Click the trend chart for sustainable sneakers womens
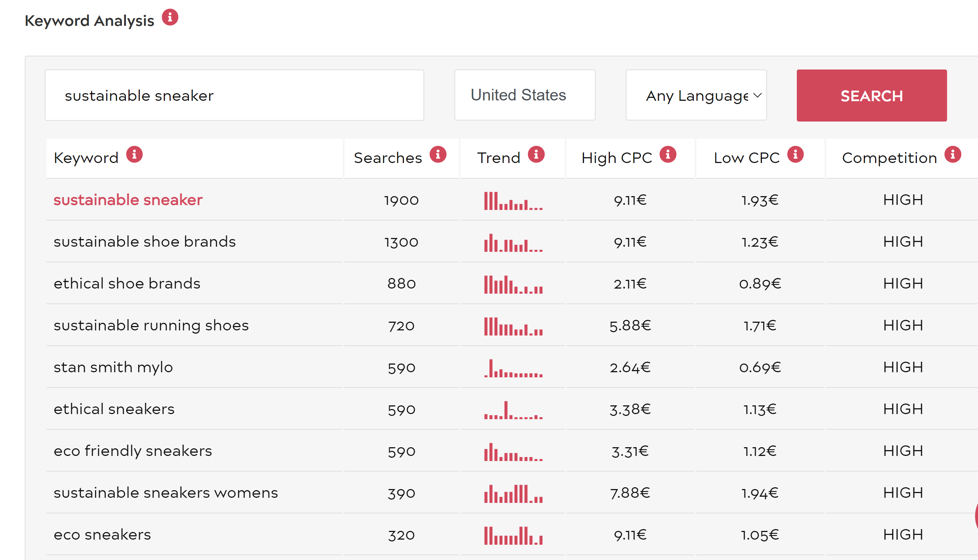978x560 pixels. [x=513, y=494]
